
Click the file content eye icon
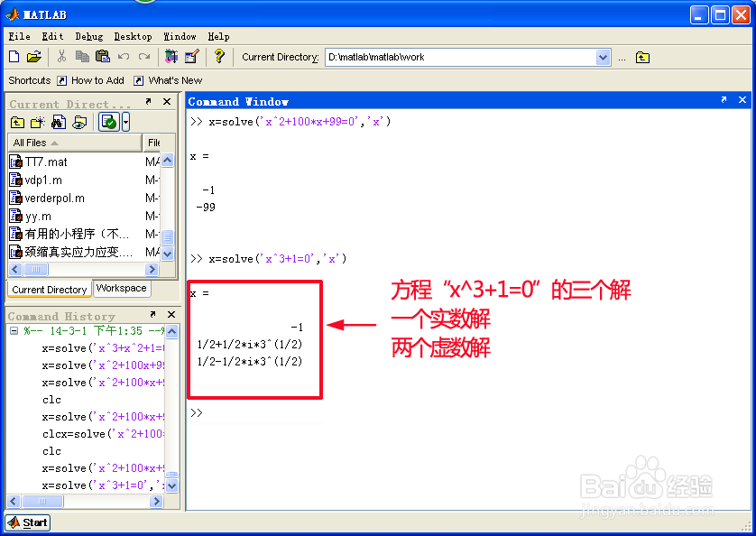[79, 122]
